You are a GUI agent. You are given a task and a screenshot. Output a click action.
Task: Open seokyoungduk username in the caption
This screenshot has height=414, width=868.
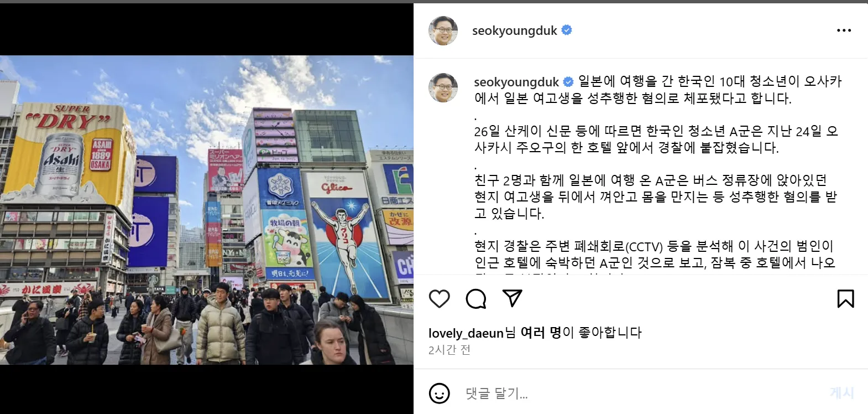tap(516, 82)
